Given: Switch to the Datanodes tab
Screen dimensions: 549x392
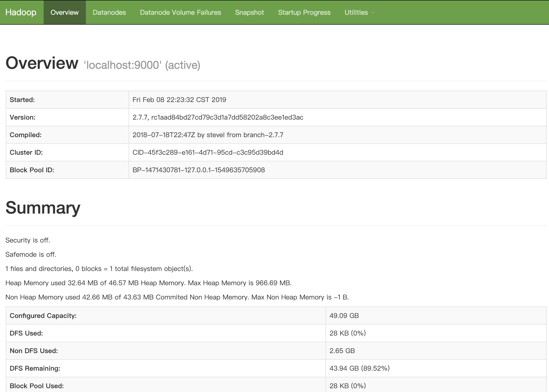Looking at the screenshot, I should click(109, 12).
